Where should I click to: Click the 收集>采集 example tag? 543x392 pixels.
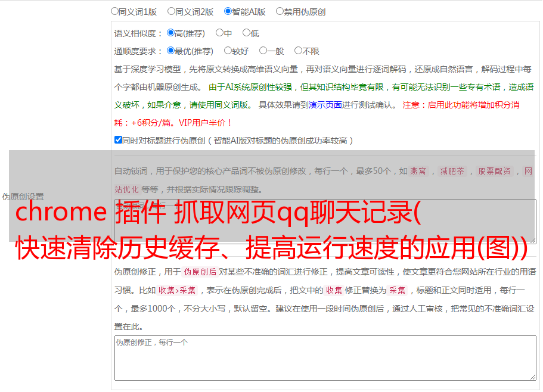pos(177,290)
